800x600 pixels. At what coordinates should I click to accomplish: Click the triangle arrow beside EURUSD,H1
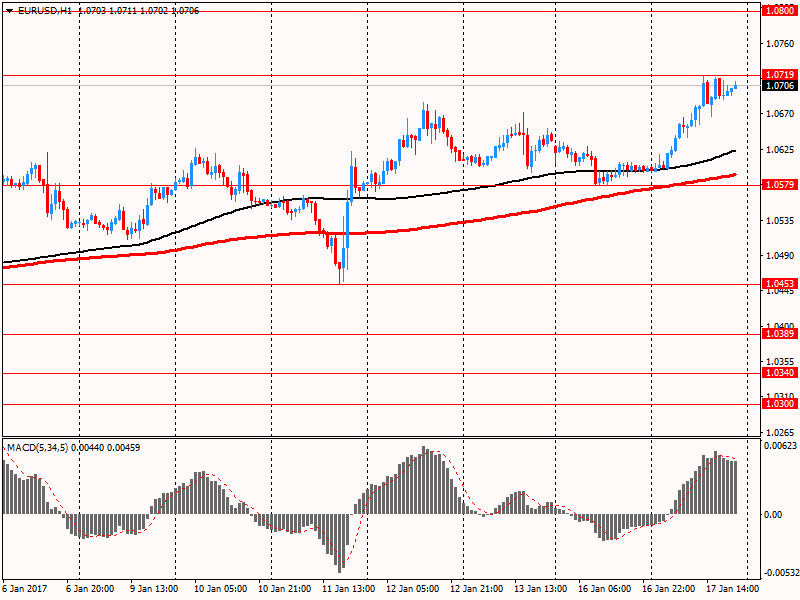click(x=9, y=9)
